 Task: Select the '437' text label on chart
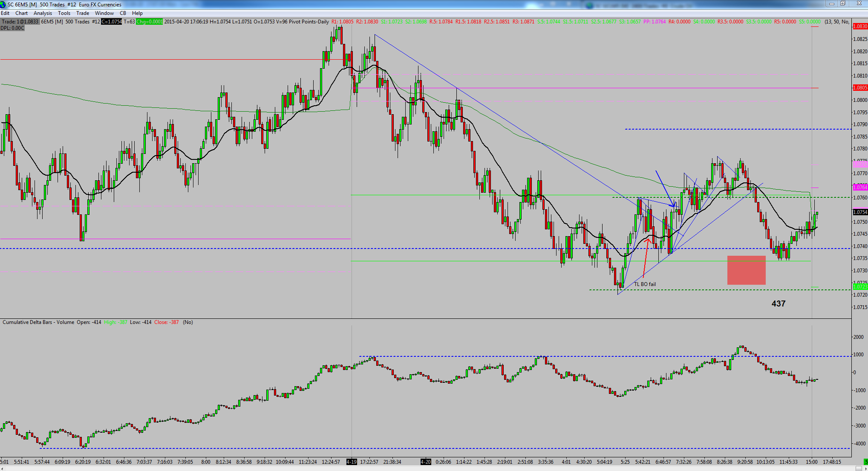[779, 303]
